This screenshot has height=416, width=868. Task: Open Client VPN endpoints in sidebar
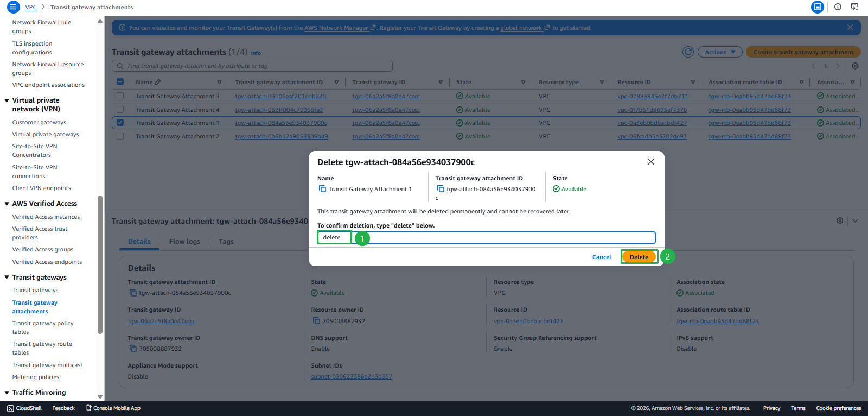point(42,188)
